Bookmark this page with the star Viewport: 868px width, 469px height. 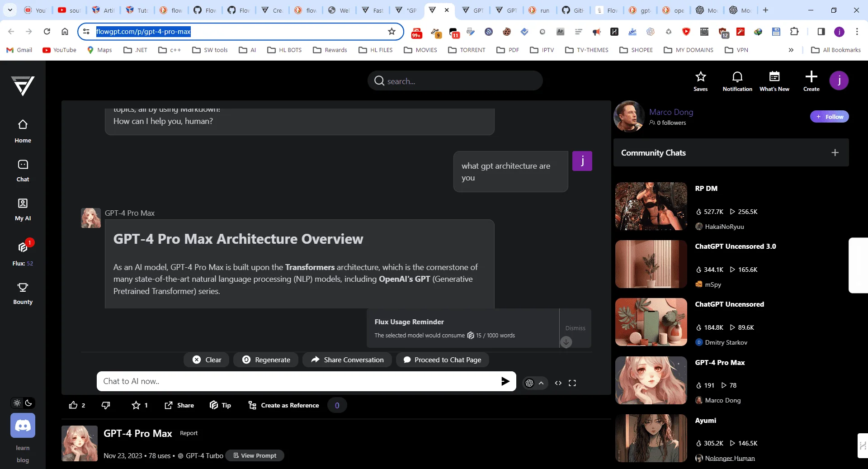coord(392,31)
